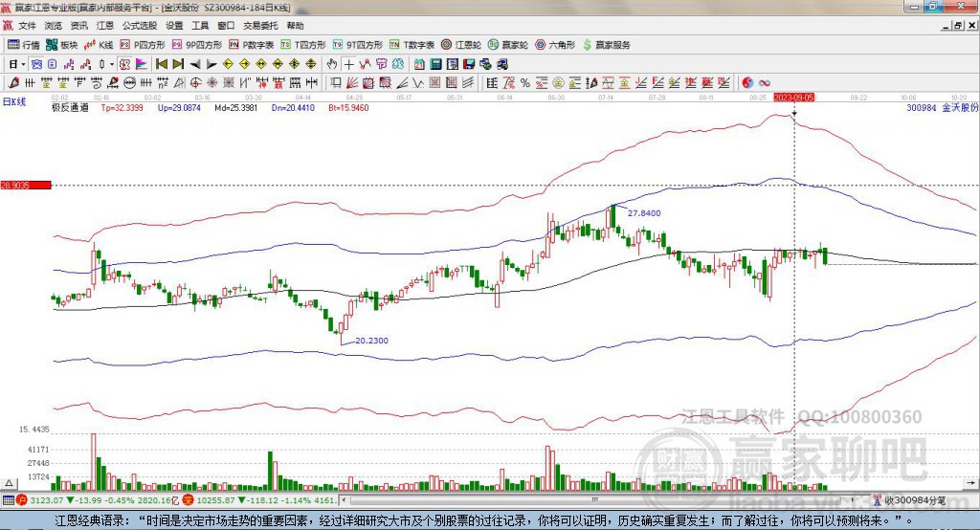Expand the candlestick type dropdown arrow
Viewport: 980px width, 530px height.
111,64
